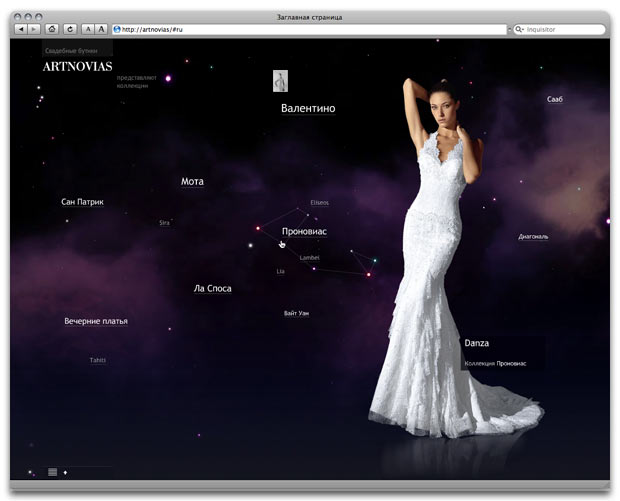Viewport: 620px width, 501px height.
Task: Increase text size with large A button
Action: (x=101, y=30)
